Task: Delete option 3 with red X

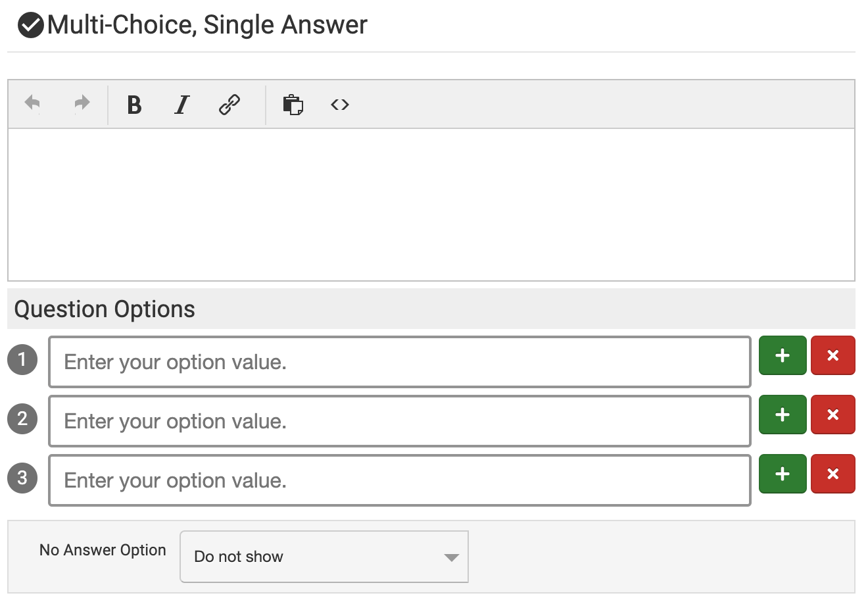Action: [832, 474]
